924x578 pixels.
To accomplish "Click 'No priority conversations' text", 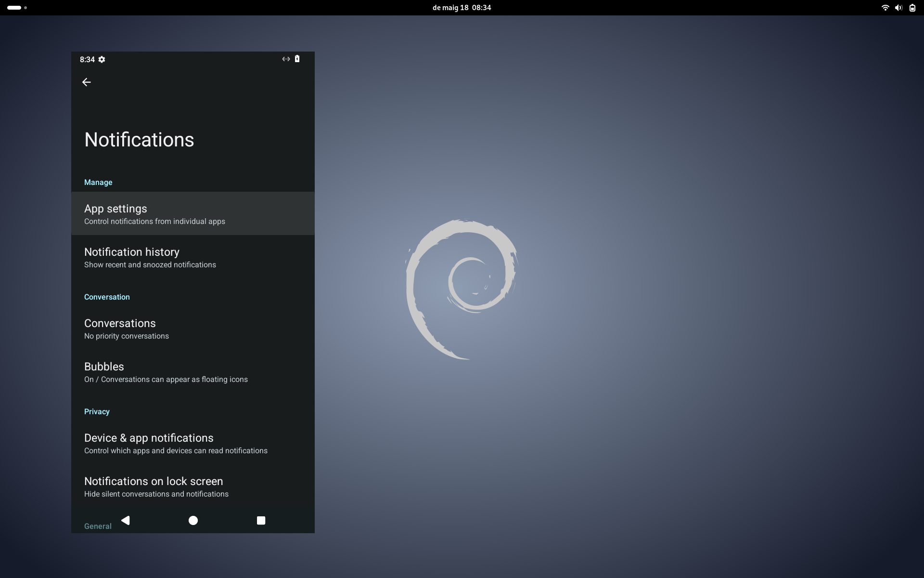I will click(127, 336).
